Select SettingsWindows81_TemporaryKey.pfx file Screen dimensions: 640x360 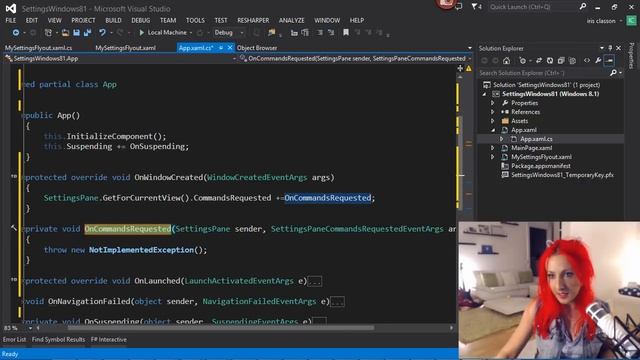click(562, 175)
